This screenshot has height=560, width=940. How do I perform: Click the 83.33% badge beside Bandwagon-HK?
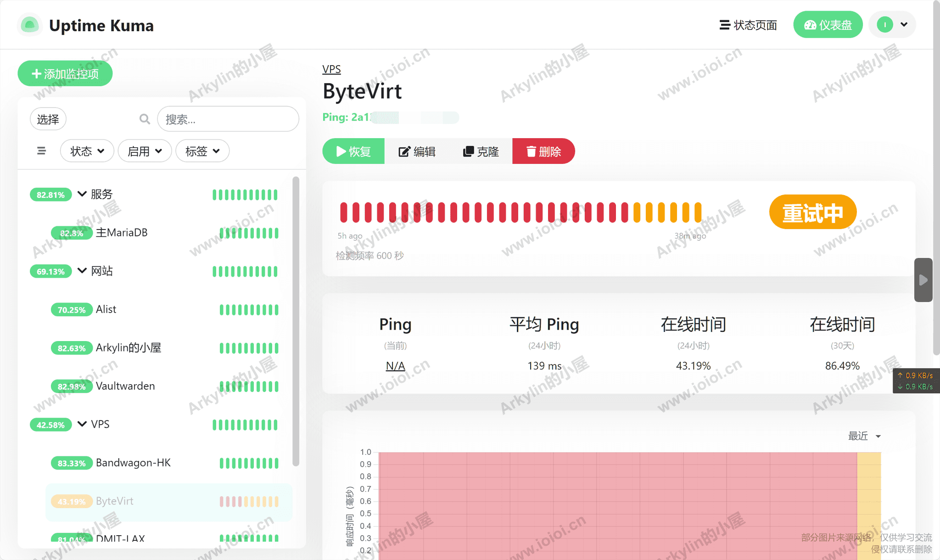coord(72,463)
